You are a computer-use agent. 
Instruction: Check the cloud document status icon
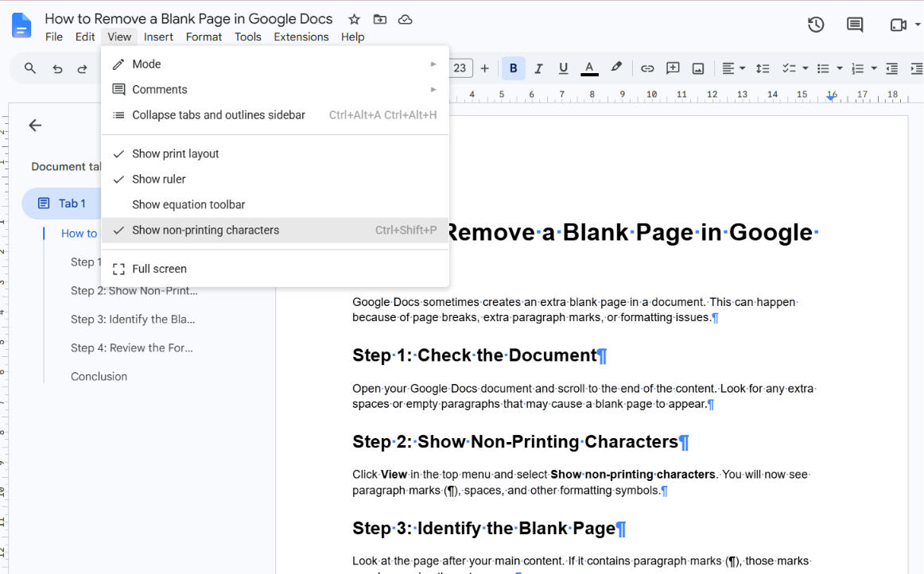pyautogui.click(x=406, y=19)
